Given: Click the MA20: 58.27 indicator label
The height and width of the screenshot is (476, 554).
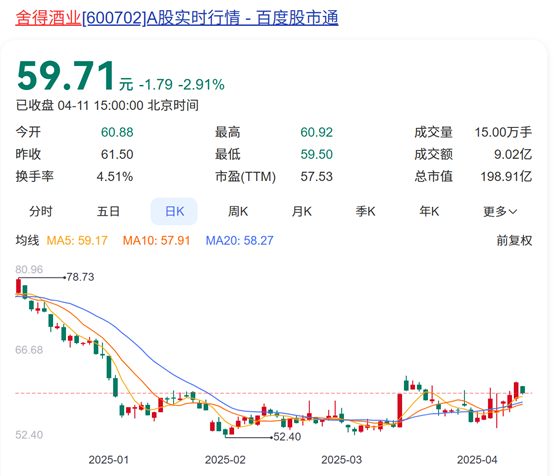Looking at the screenshot, I should pyautogui.click(x=240, y=241).
